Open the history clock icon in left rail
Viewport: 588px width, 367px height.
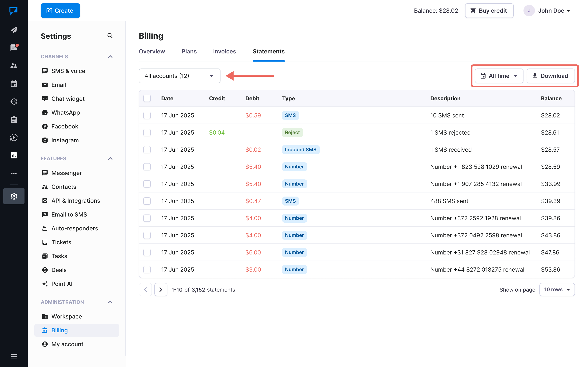pos(14,102)
